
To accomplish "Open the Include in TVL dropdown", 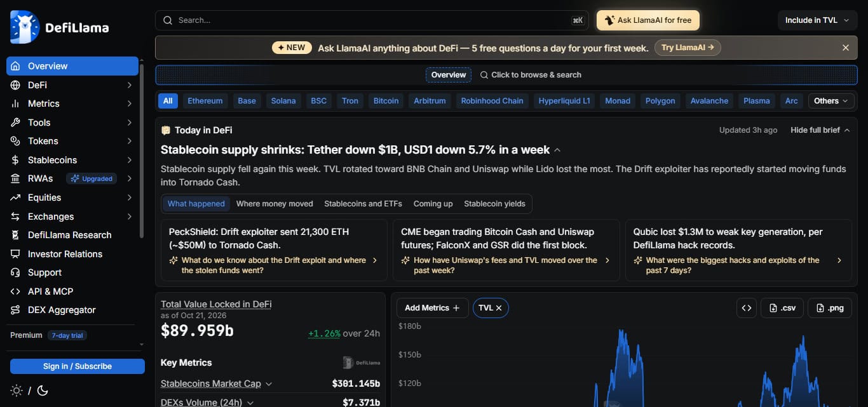I will point(817,20).
